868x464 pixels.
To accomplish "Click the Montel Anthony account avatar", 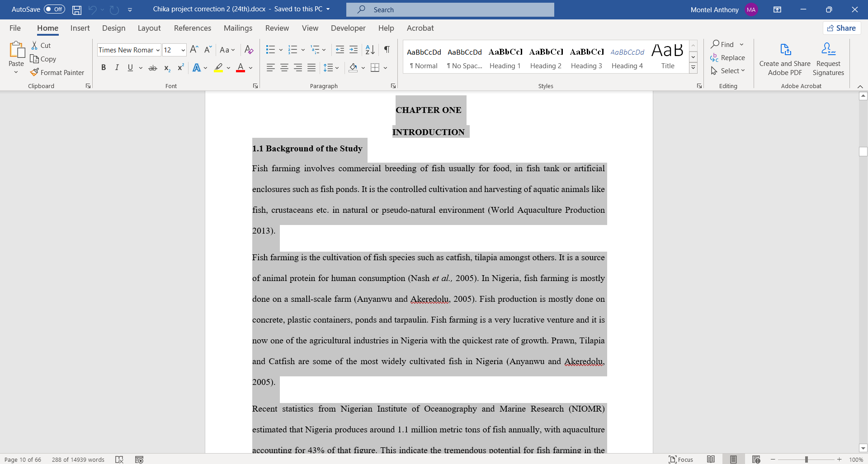I will coord(751,9).
